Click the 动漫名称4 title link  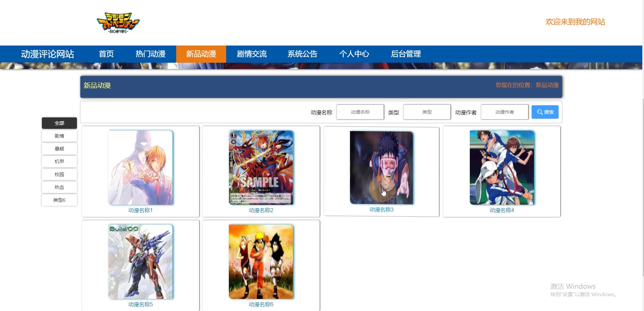[502, 210]
